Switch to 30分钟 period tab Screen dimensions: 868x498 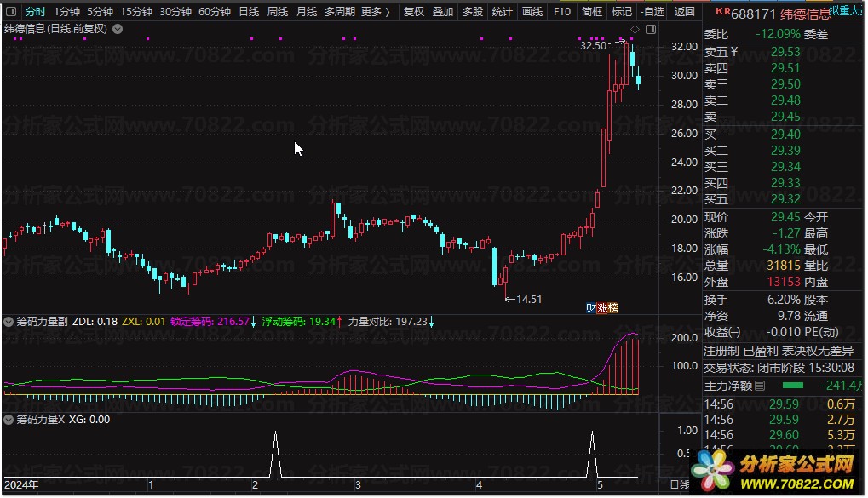(175, 12)
